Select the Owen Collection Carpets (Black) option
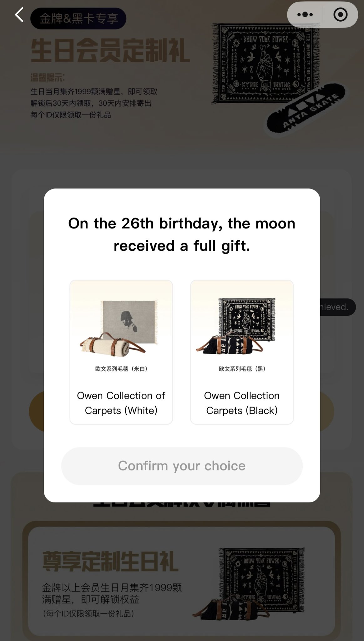 242,403
